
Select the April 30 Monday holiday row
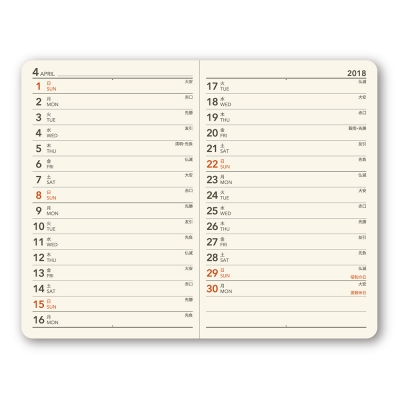(x=286, y=289)
